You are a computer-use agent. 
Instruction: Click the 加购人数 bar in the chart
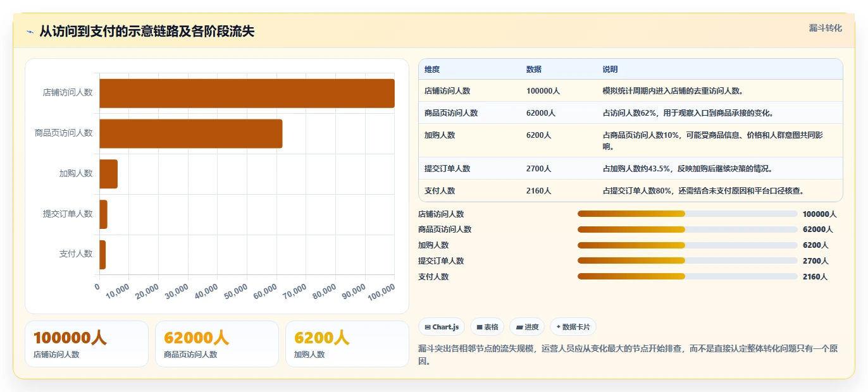click(108, 174)
